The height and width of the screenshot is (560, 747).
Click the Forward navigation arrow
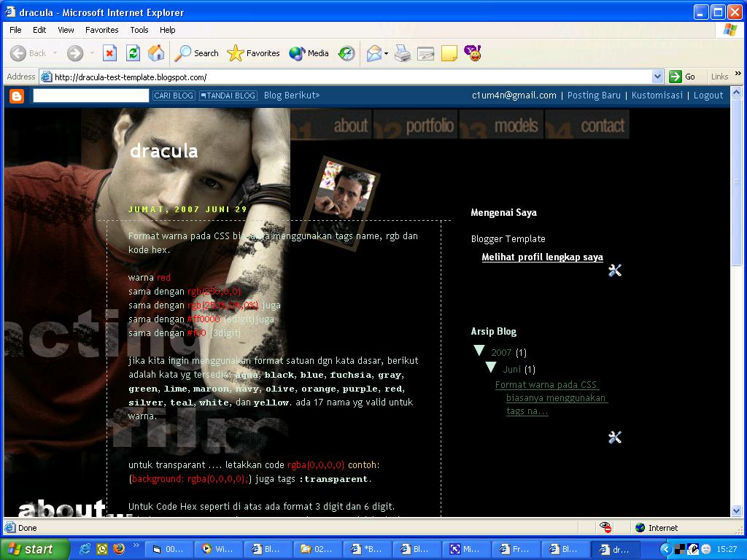75,53
